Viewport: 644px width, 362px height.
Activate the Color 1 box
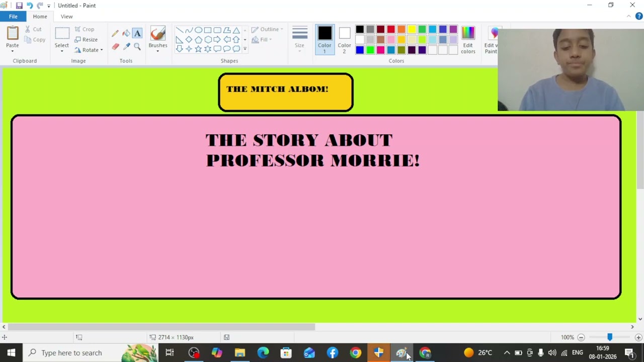(325, 40)
